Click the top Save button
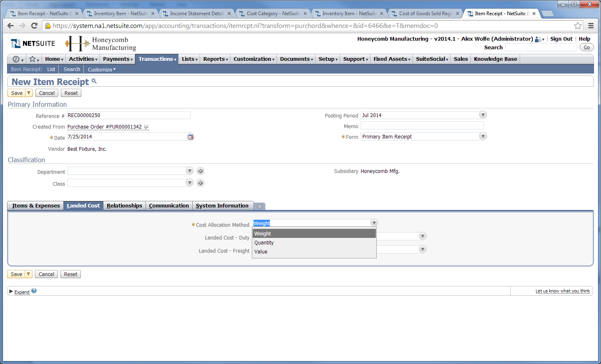601x364 pixels. click(x=17, y=93)
